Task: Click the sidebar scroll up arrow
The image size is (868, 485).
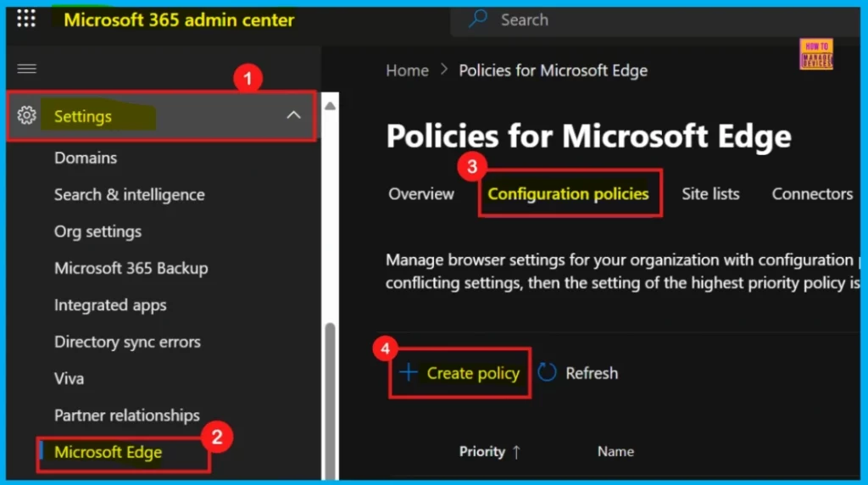Action: tap(330, 106)
